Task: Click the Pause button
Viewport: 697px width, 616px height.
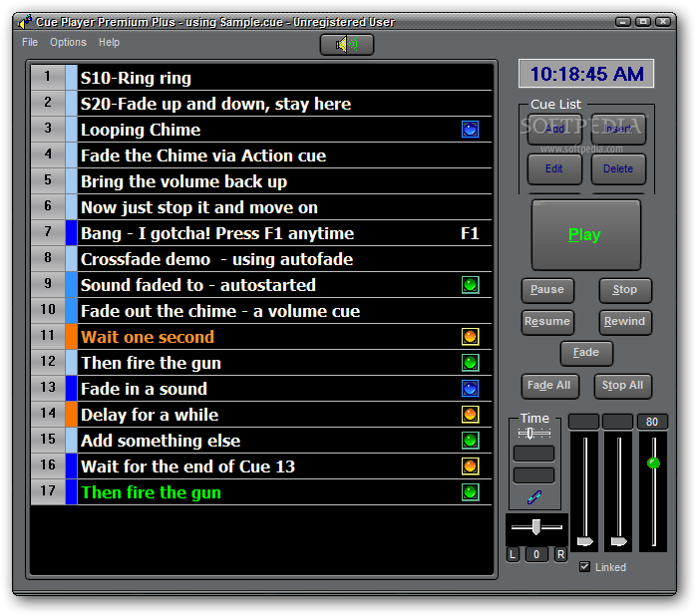Action: point(547,290)
